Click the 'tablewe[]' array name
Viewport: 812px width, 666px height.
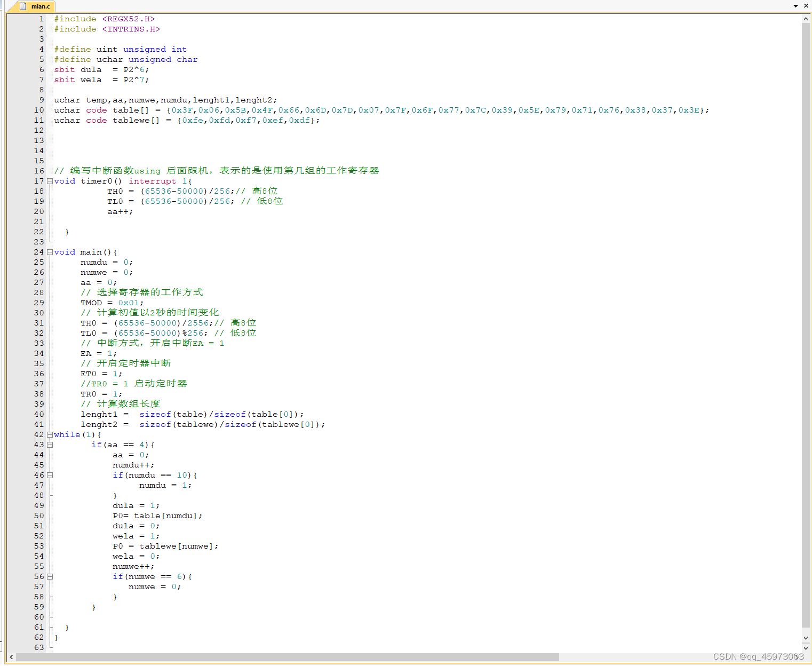[x=137, y=120]
